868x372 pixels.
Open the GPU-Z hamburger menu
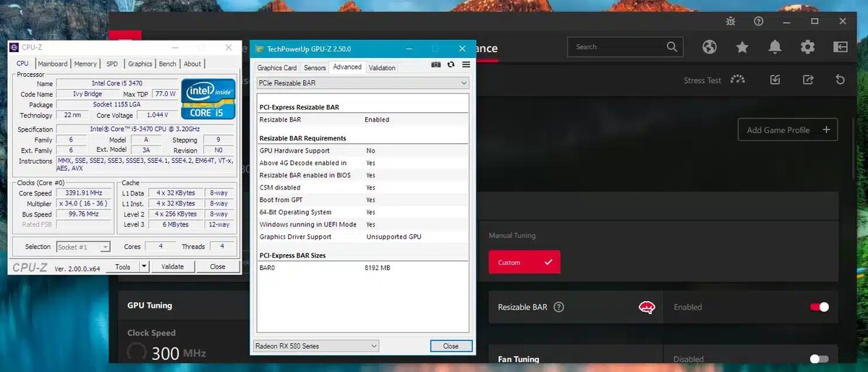pos(466,64)
